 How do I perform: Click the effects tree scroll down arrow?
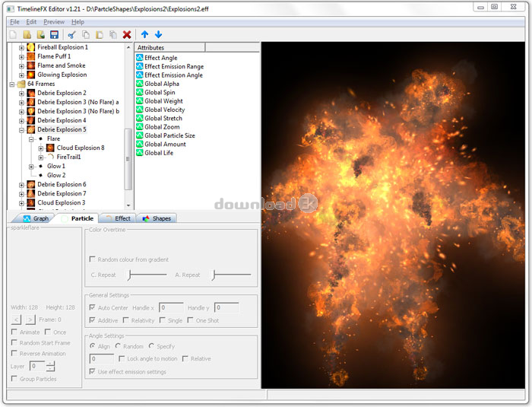point(128,205)
